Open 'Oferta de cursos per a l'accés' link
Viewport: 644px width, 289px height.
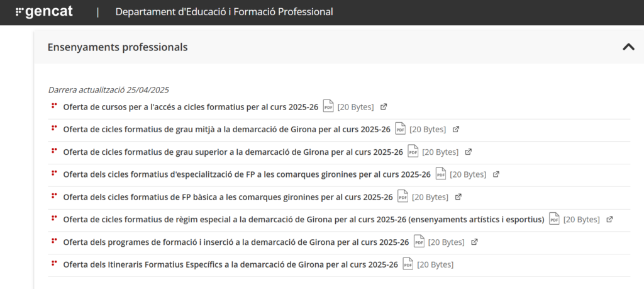pyautogui.click(x=191, y=107)
